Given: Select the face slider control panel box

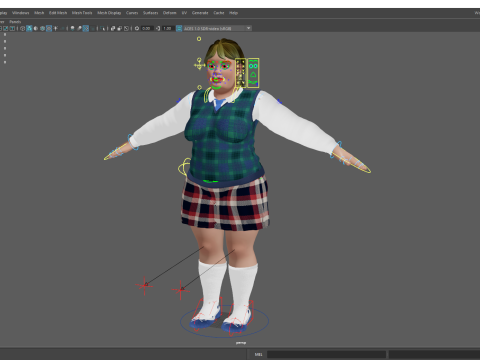Looking at the screenshot, I should click(241, 73).
